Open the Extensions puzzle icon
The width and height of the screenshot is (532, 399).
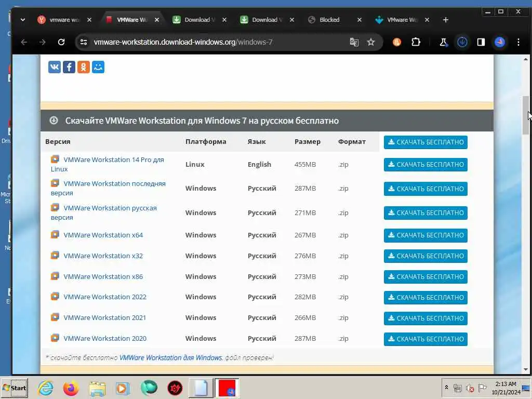point(416,42)
